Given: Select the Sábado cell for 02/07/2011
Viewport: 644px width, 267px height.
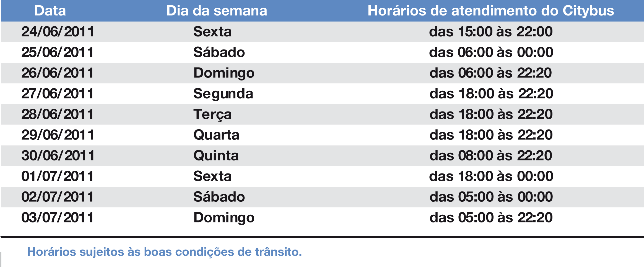Looking at the screenshot, I should click(219, 197).
